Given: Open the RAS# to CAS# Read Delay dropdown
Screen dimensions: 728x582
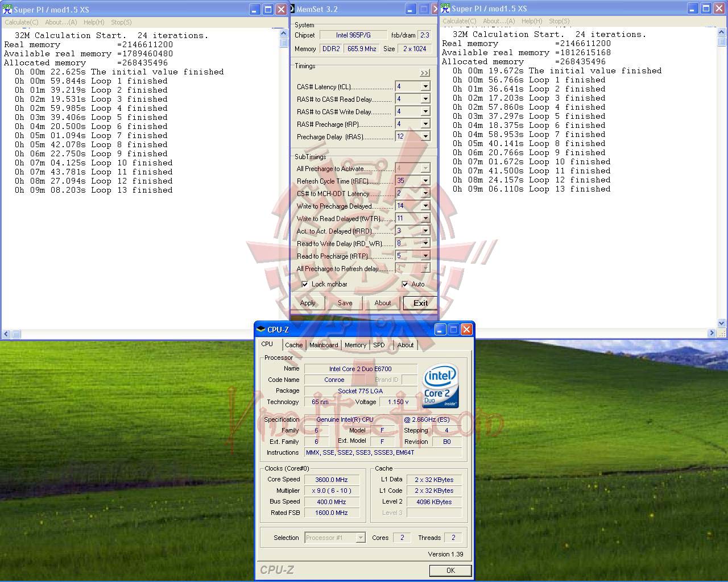Looking at the screenshot, I should [425, 99].
